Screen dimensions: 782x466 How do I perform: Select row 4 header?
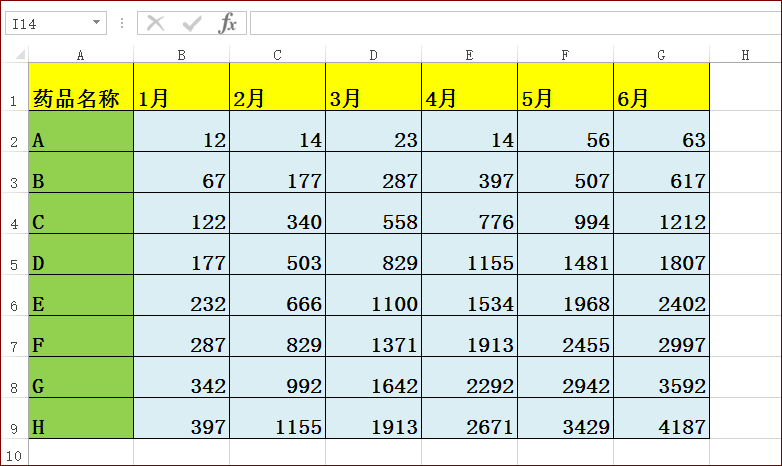pos(14,213)
